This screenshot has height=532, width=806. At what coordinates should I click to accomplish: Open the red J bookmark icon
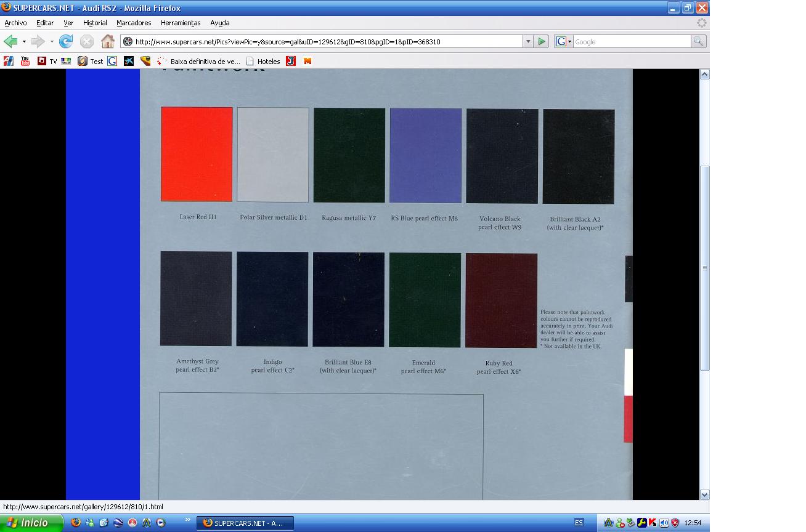pos(291,61)
